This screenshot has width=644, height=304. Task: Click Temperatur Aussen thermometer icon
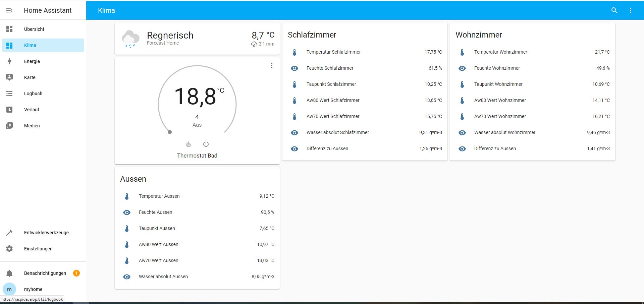point(127,196)
